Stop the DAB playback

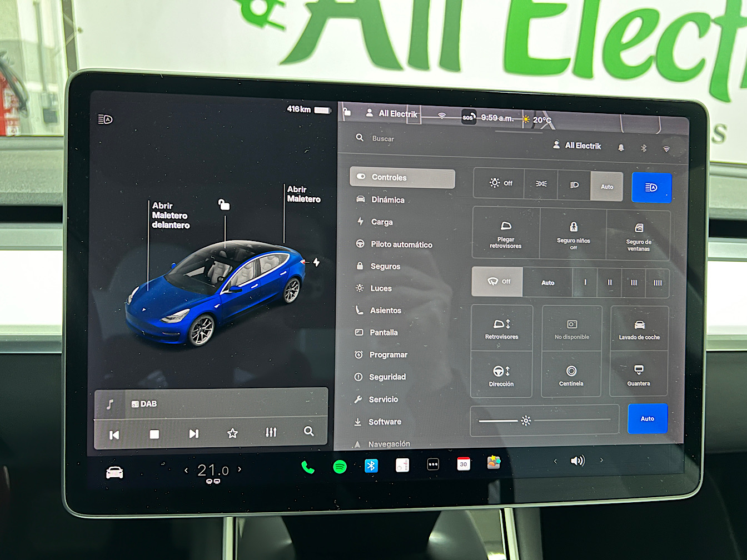click(x=155, y=434)
